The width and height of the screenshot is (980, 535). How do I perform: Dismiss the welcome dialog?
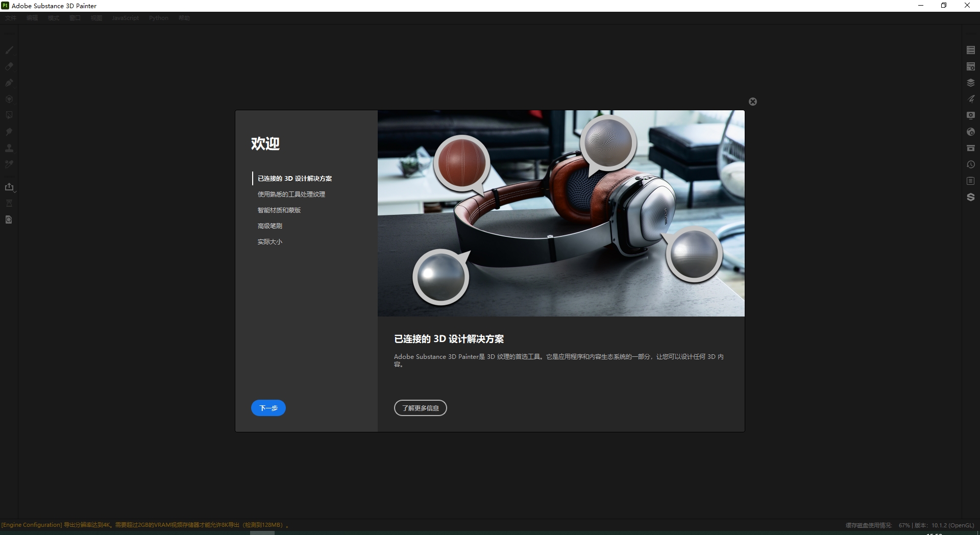tap(753, 101)
